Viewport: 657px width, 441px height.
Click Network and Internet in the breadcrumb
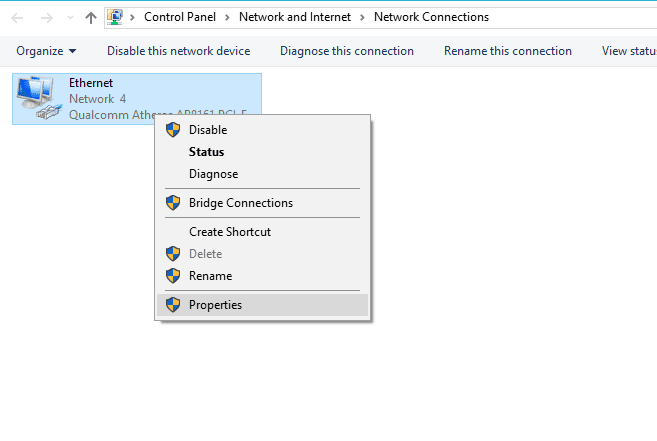pyautogui.click(x=295, y=17)
